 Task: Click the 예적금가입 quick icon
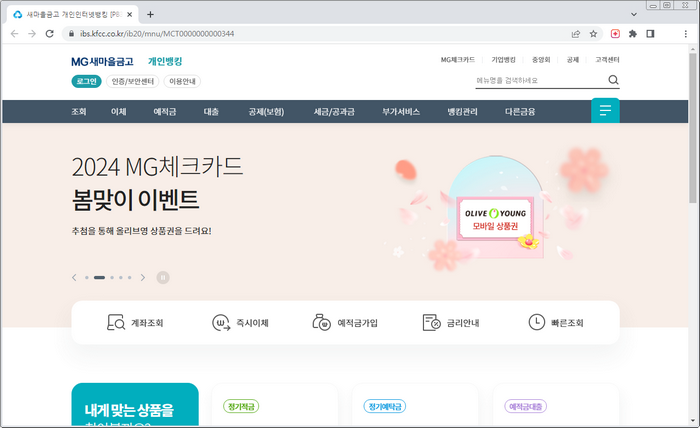coord(321,322)
